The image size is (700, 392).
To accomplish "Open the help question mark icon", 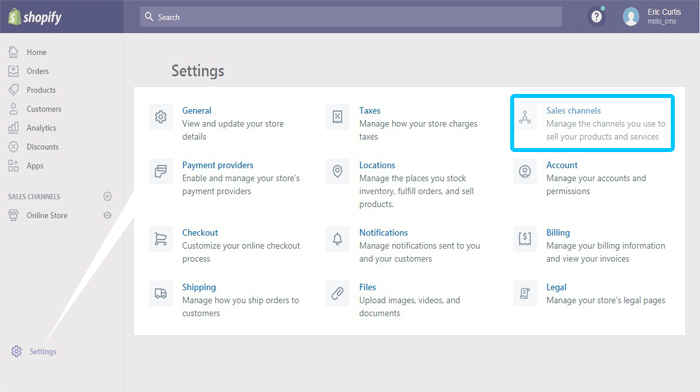I will coord(596,17).
